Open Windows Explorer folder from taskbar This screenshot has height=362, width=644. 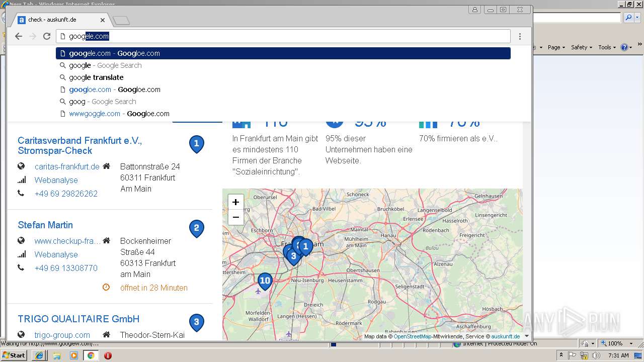point(57,355)
